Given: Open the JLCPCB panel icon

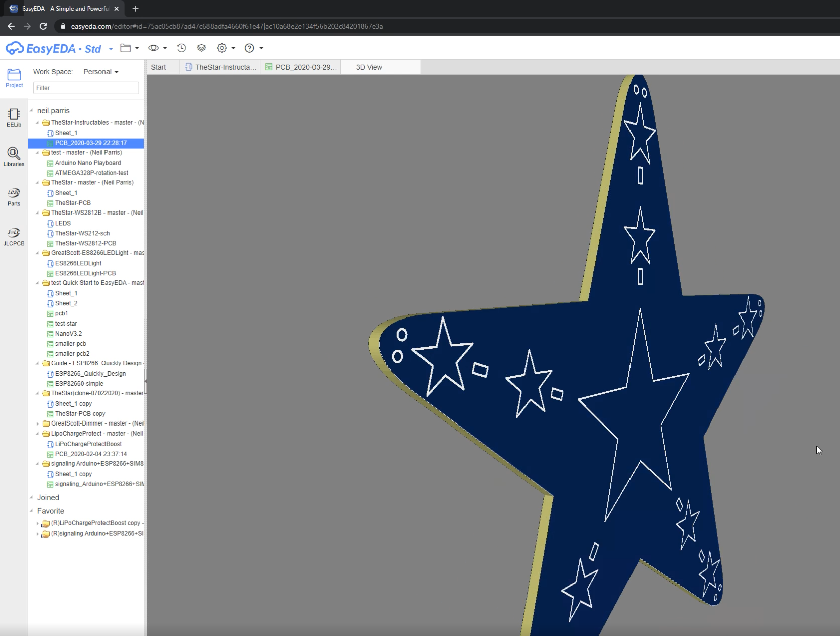Looking at the screenshot, I should coord(14,234).
